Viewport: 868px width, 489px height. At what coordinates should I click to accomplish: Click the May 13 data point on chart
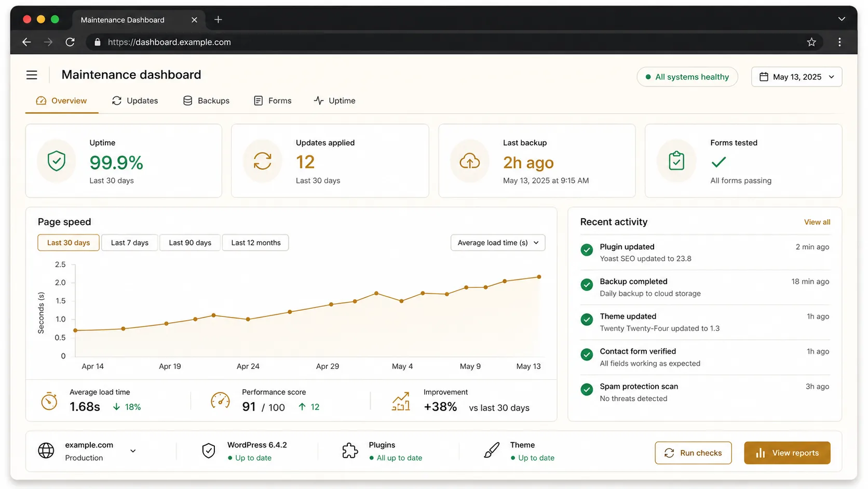point(539,277)
